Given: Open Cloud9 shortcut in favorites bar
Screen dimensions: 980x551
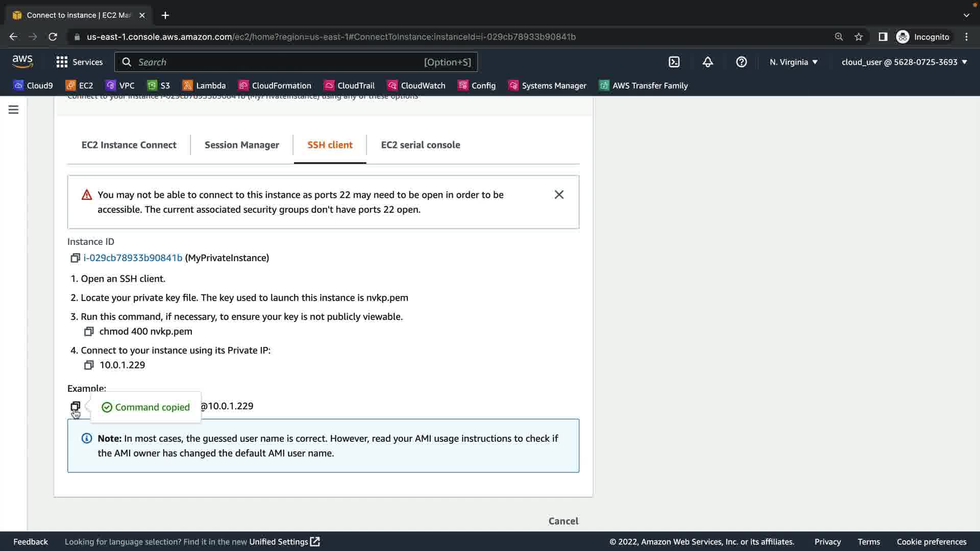Looking at the screenshot, I should click(x=33, y=86).
